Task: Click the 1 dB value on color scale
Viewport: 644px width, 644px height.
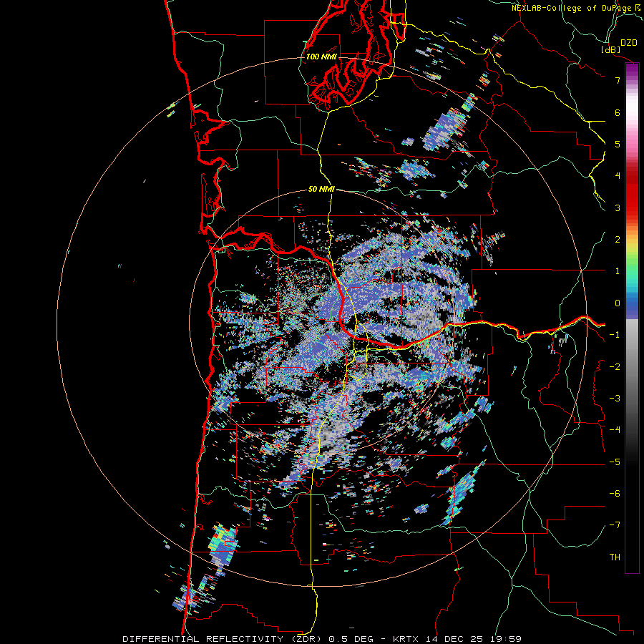Action: (x=618, y=271)
